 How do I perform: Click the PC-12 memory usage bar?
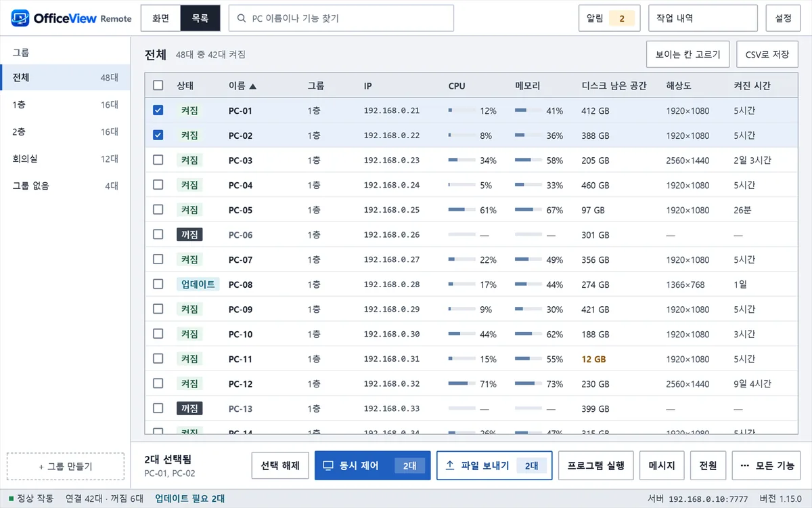528,384
